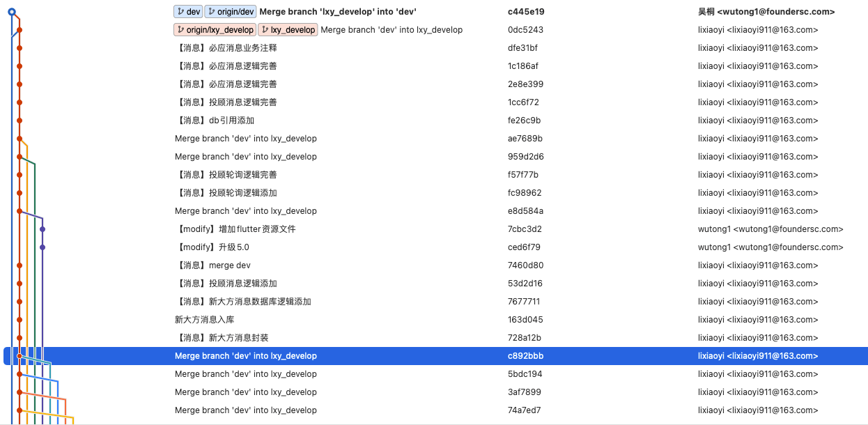Select merge commit with hash 74a7ed7
The width and height of the screenshot is (868, 425).
tap(524, 410)
